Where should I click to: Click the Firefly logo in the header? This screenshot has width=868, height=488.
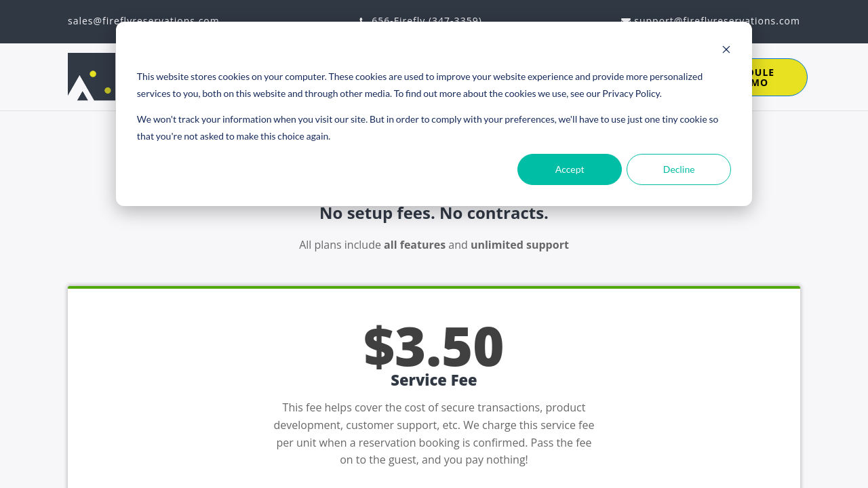coord(91,77)
